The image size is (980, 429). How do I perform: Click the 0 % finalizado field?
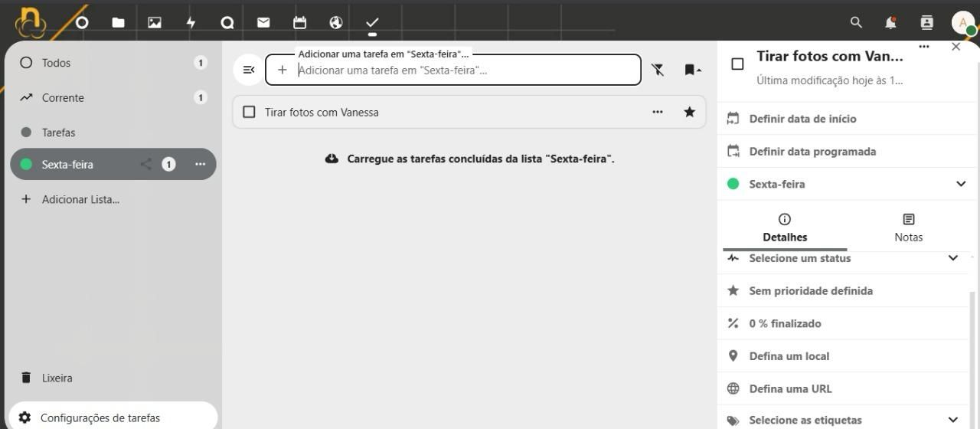coord(843,323)
